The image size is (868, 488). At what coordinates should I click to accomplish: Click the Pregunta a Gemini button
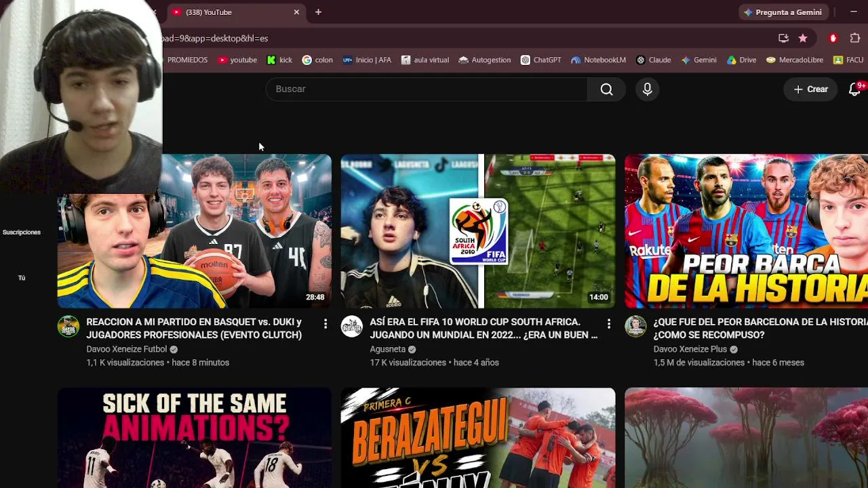point(783,12)
